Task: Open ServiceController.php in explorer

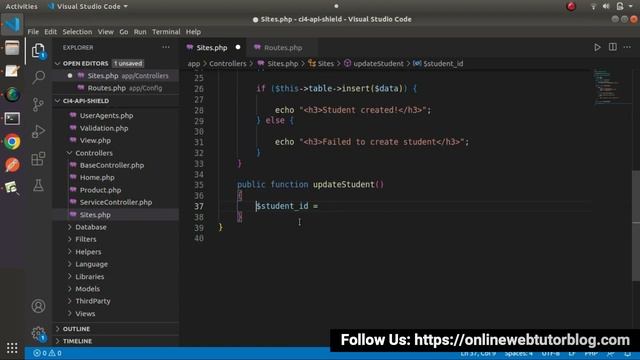Action: pyautogui.click(x=116, y=202)
